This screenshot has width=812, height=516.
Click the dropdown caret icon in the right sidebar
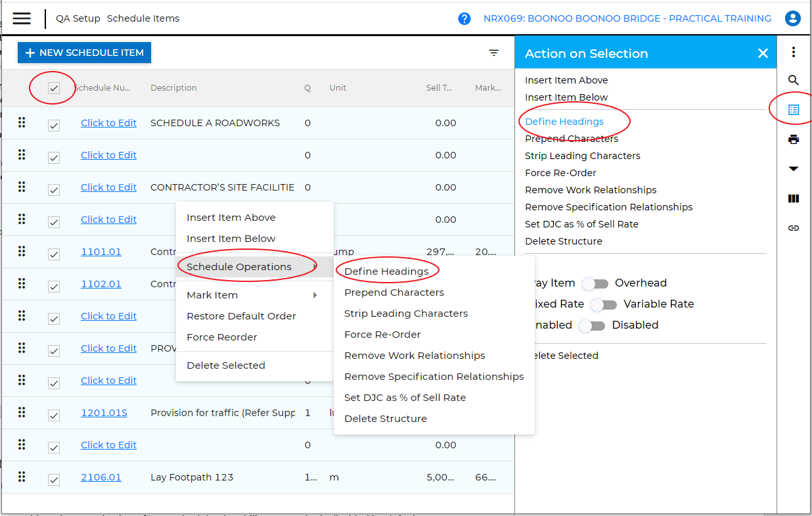click(x=794, y=169)
